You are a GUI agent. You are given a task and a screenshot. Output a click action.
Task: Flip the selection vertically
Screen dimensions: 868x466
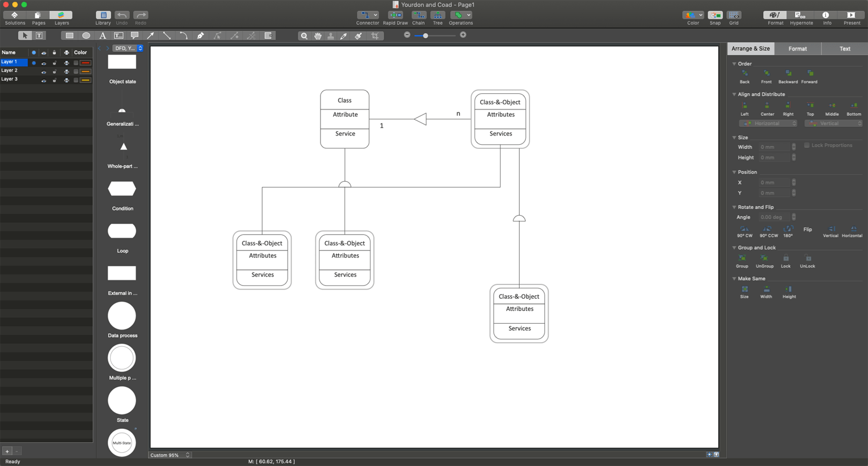[x=830, y=231]
